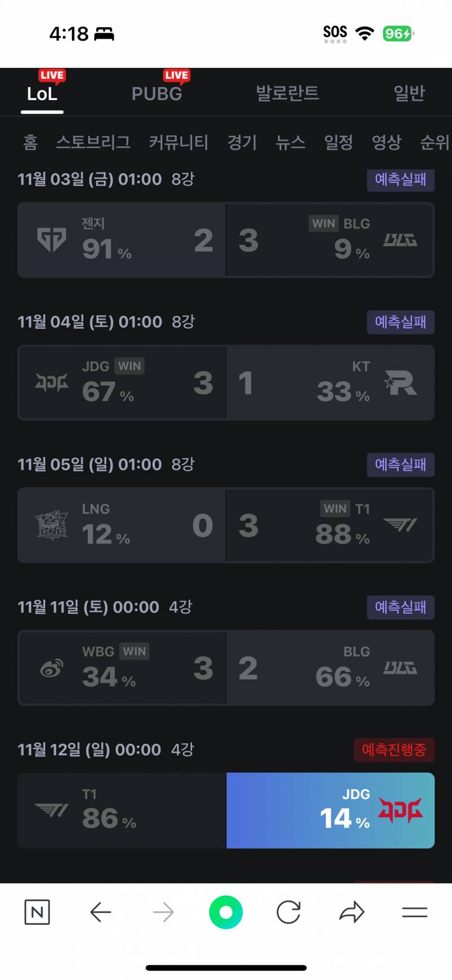The height and width of the screenshot is (980, 452).
Task: Switch to the 발로란트 tab
Action: 288,93
